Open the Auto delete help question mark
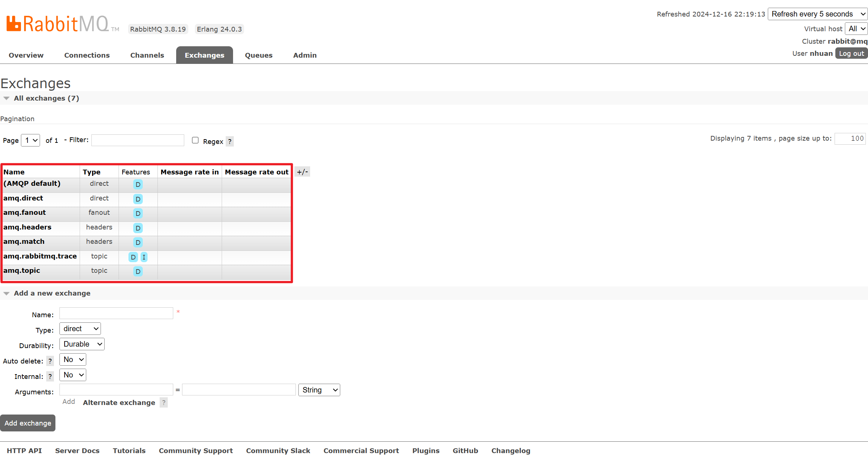Screen dimensions: 868x463 pyautogui.click(x=50, y=361)
